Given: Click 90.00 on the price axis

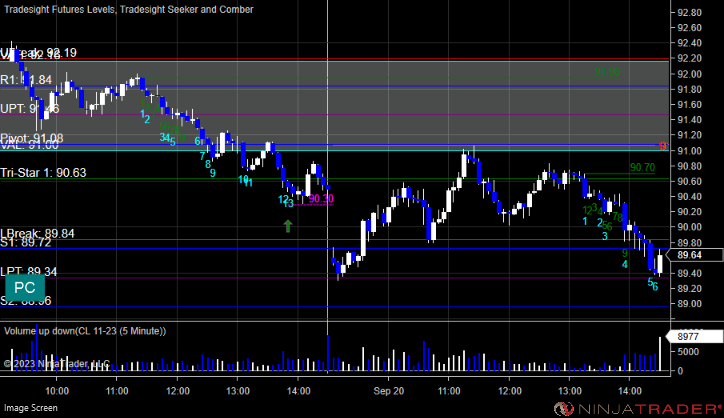Looking at the screenshot, I should [689, 227].
